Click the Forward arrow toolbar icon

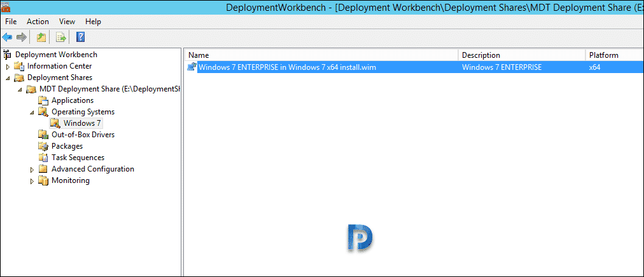[22, 37]
